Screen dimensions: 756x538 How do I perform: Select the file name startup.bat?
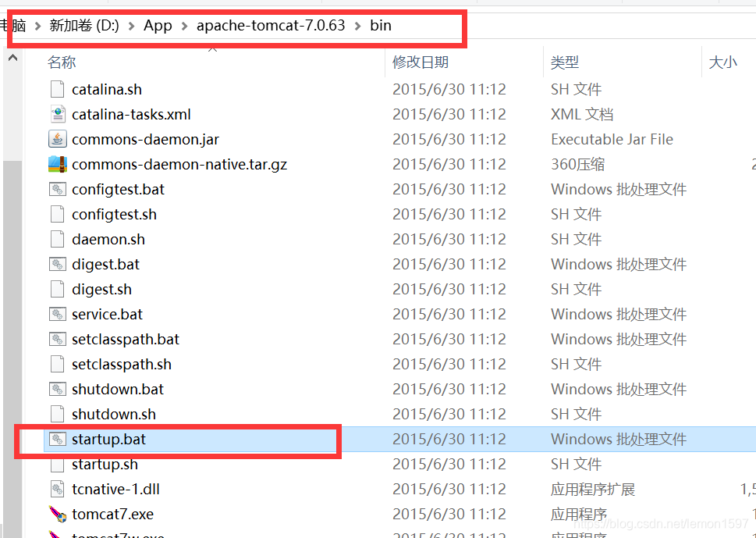coord(108,439)
